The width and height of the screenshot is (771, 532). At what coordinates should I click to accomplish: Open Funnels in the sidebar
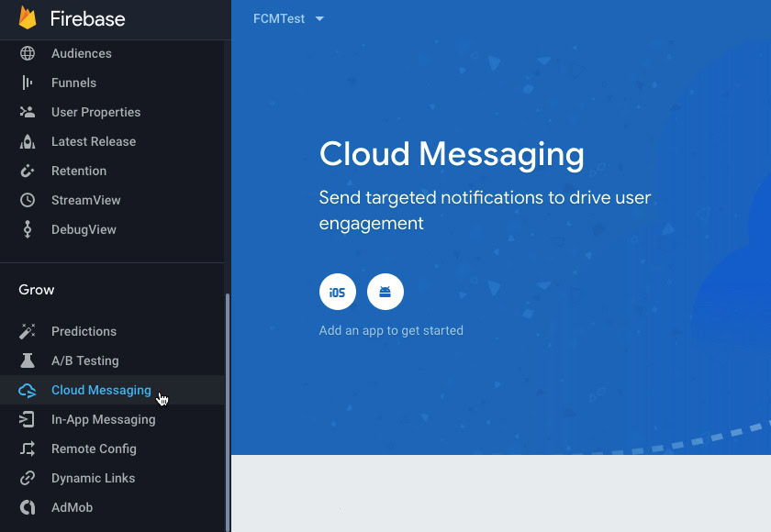pos(73,83)
